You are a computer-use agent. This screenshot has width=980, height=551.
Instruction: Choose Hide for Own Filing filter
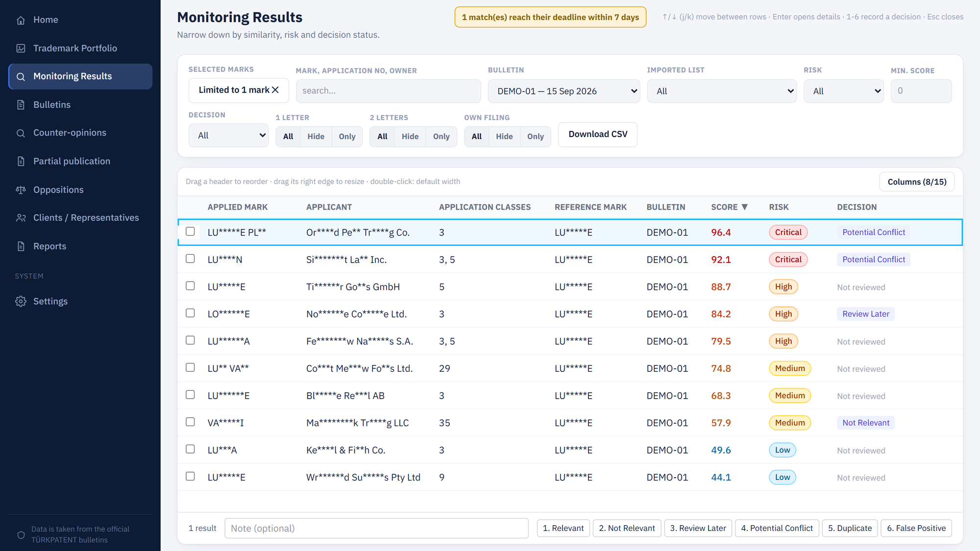tap(504, 137)
